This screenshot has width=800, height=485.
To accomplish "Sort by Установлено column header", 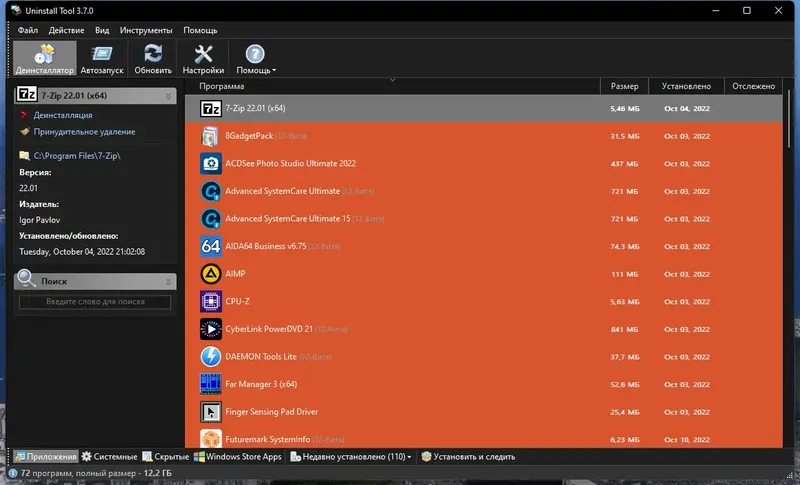I will coord(686,86).
